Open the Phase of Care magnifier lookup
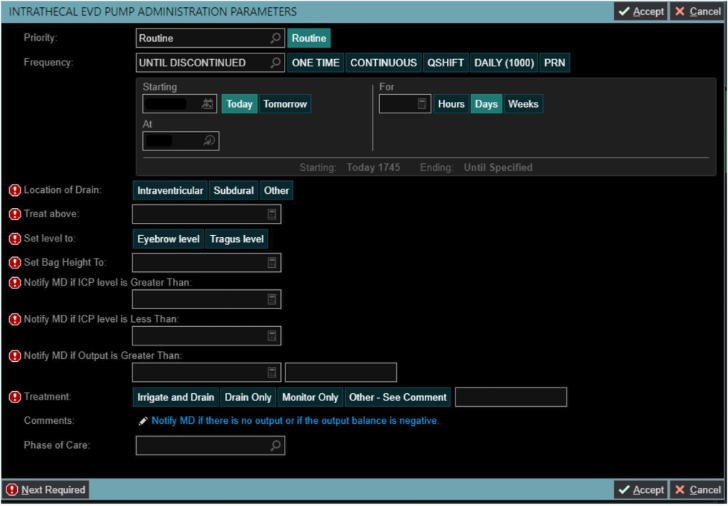The width and height of the screenshot is (728, 506). pyautogui.click(x=275, y=446)
